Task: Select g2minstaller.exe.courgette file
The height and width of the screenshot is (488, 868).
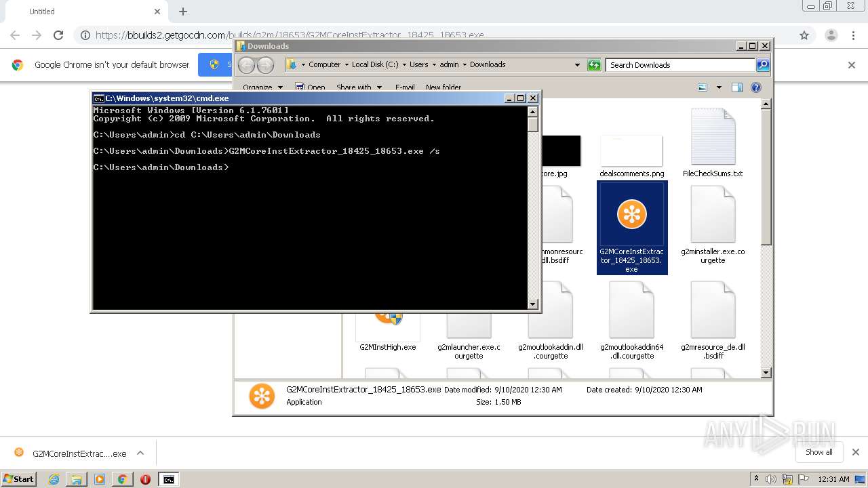Action: pos(713,225)
